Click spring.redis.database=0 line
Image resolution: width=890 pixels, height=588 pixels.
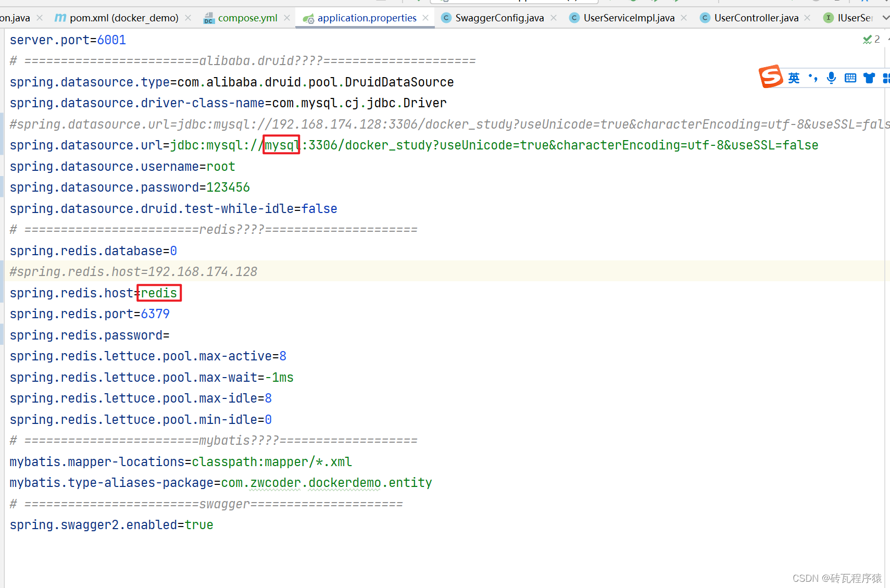[93, 251]
